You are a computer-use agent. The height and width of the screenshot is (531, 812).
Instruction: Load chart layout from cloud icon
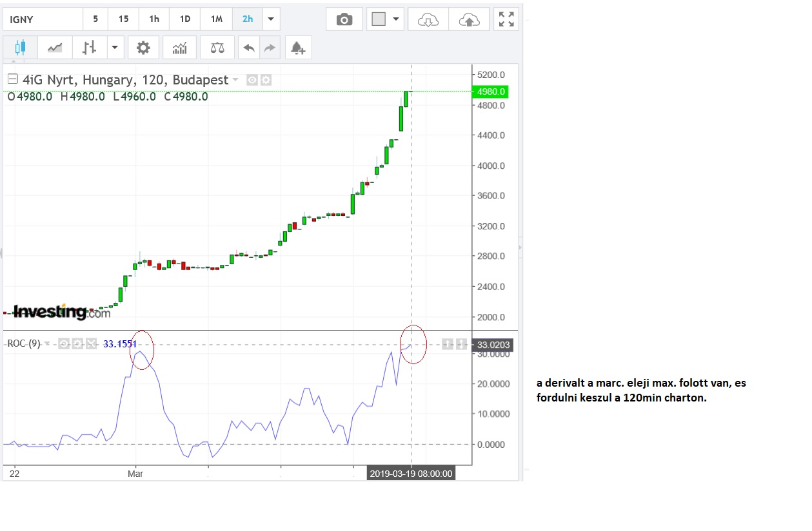(428, 19)
